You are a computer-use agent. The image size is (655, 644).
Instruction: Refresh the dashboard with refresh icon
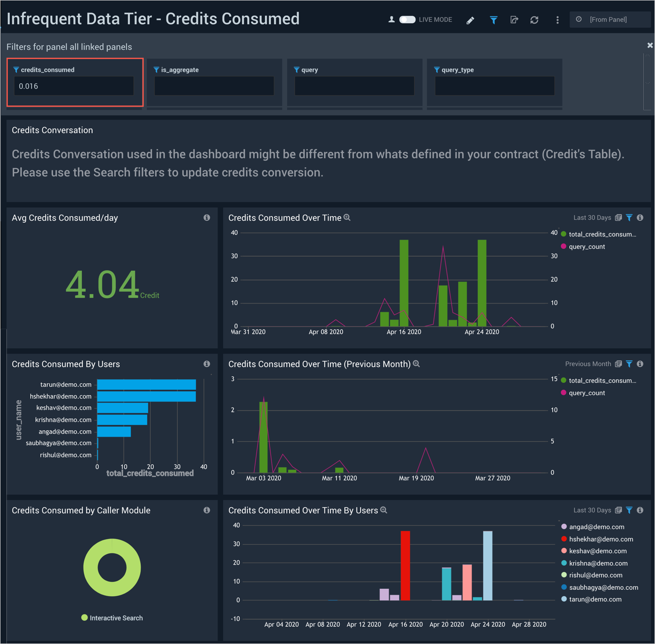point(534,20)
